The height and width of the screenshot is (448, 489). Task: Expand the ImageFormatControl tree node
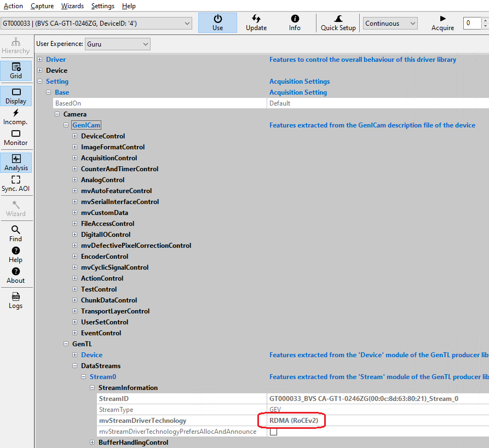coord(75,147)
